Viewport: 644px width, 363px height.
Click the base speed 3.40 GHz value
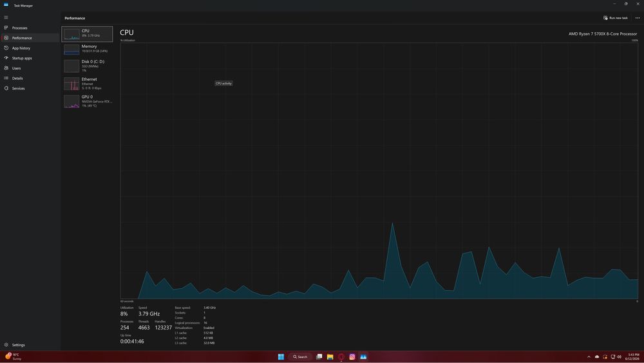click(209, 308)
